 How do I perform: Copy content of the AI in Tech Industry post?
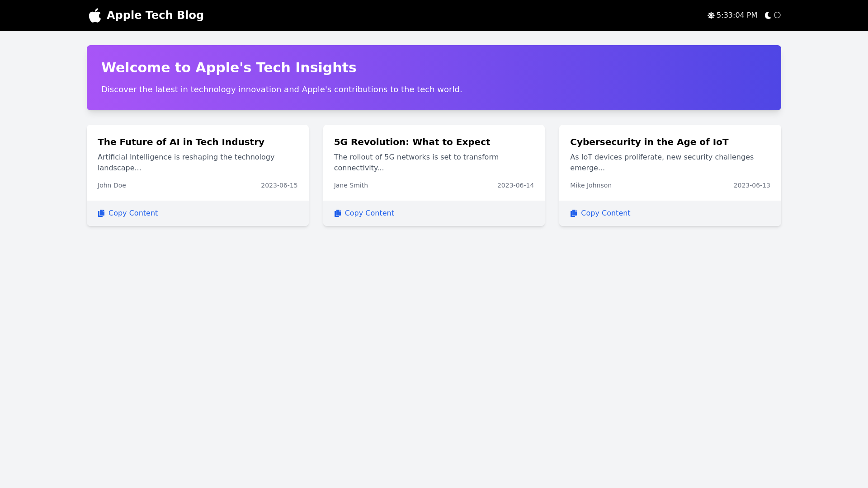click(128, 213)
